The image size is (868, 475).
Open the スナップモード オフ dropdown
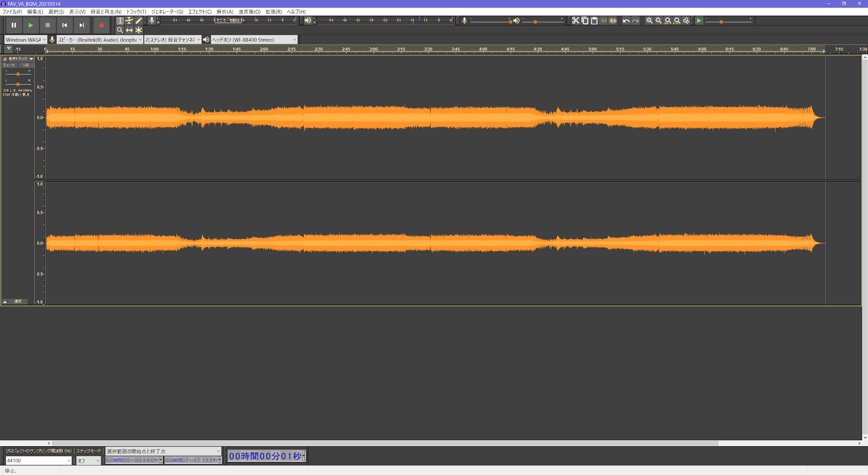click(89, 461)
